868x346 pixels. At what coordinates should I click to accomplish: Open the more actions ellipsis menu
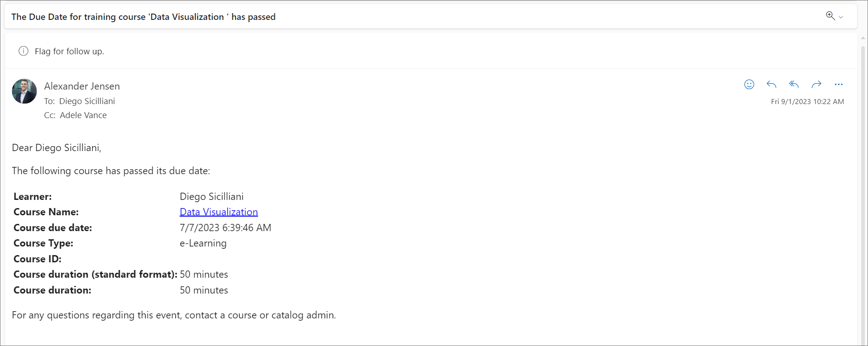tap(839, 85)
